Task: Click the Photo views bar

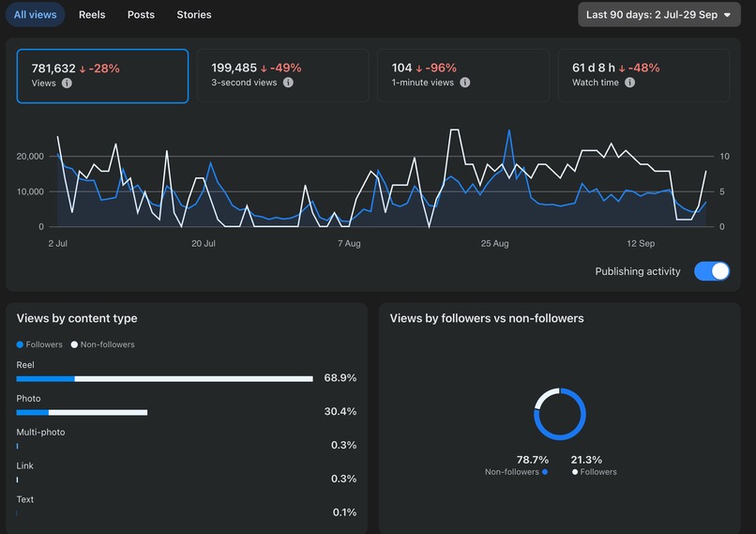Action: pos(82,412)
